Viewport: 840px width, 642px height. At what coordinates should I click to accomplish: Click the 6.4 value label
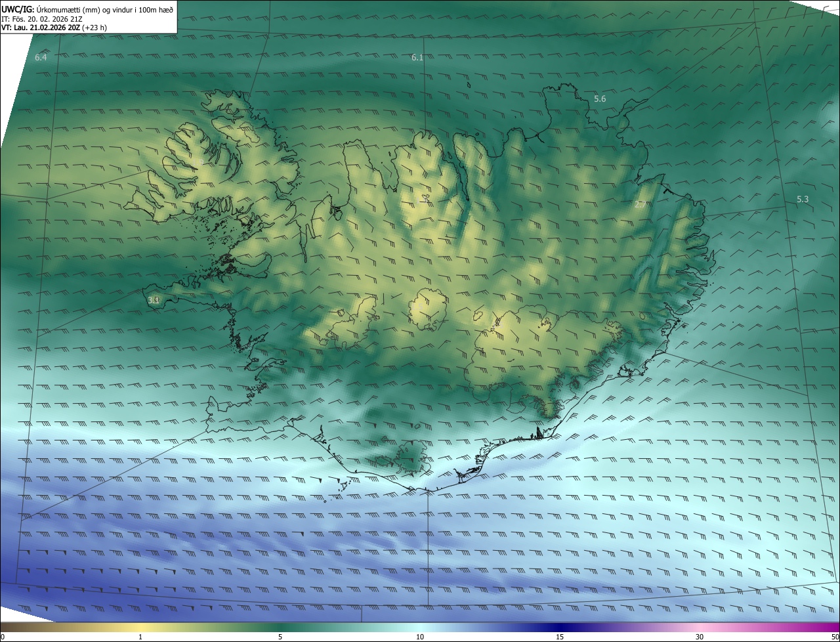41,58
